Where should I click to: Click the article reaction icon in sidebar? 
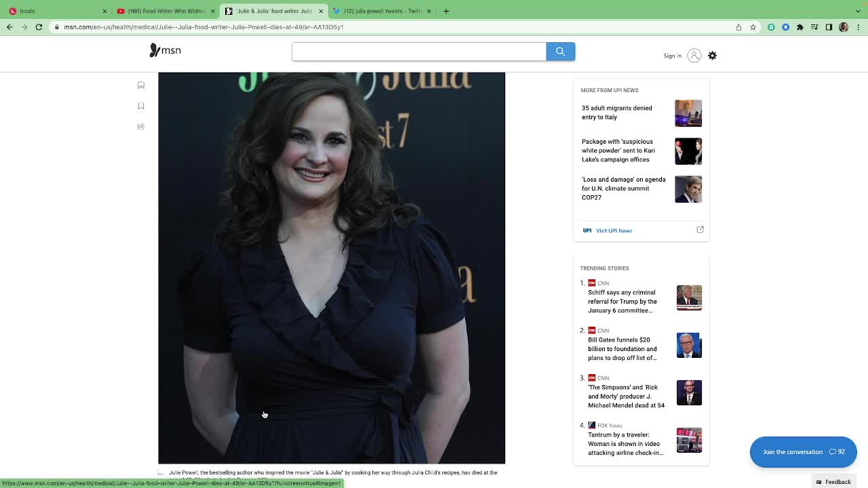pyautogui.click(x=141, y=85)
